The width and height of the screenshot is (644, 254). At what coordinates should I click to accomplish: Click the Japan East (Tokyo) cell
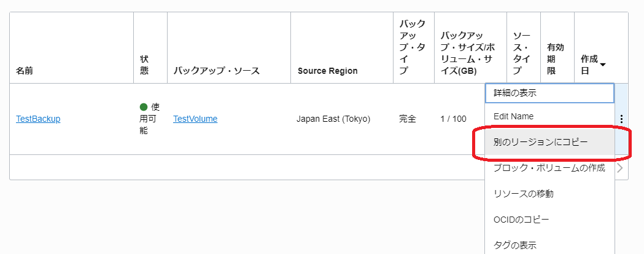pyautogui.click(x=333, y=119)
